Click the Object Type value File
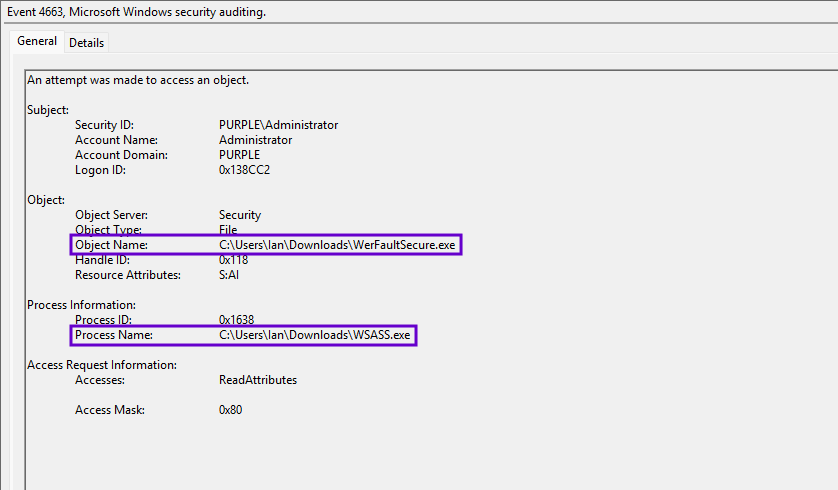 [229, 230]
